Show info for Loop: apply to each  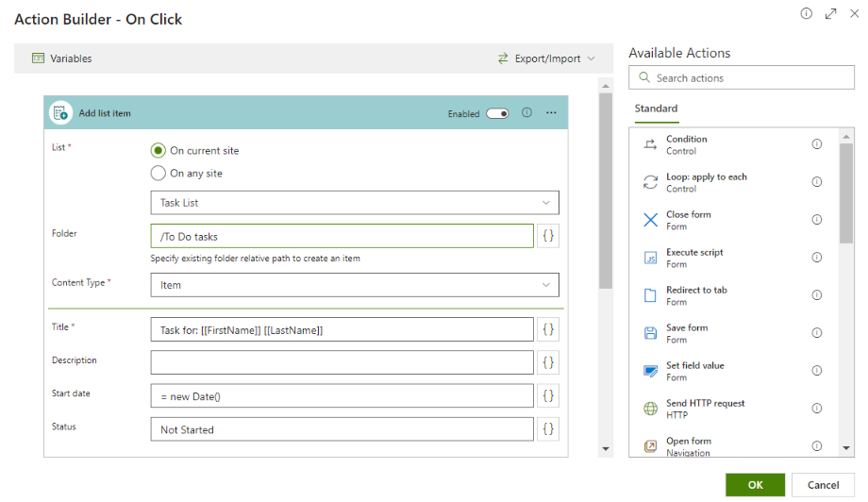816,181
